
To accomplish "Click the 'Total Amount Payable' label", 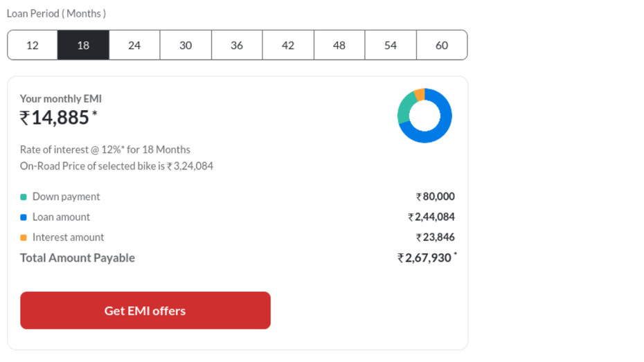I will 78,257.
